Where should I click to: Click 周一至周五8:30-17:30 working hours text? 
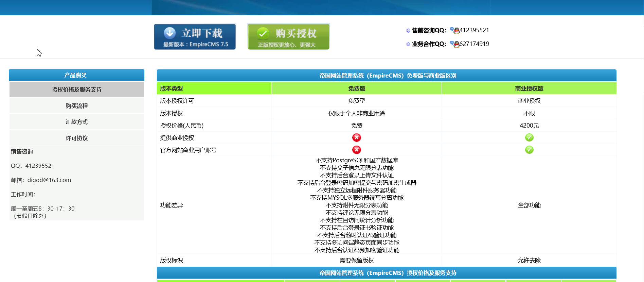coord(43,209)
